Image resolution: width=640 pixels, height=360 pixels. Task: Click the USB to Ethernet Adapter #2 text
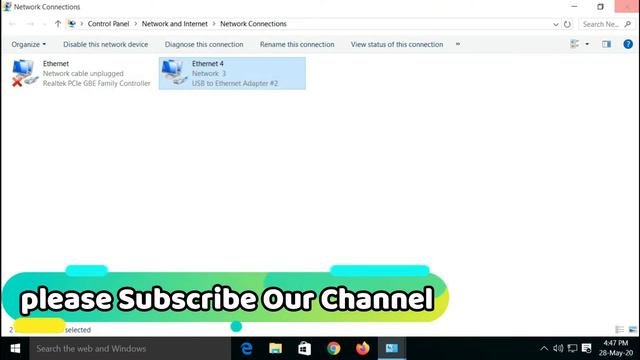tap(235, 83)
